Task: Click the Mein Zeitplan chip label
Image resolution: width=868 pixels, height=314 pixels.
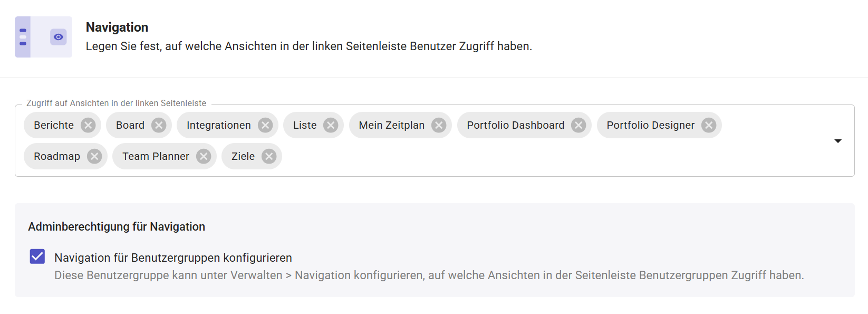Action: coord(391,125)
